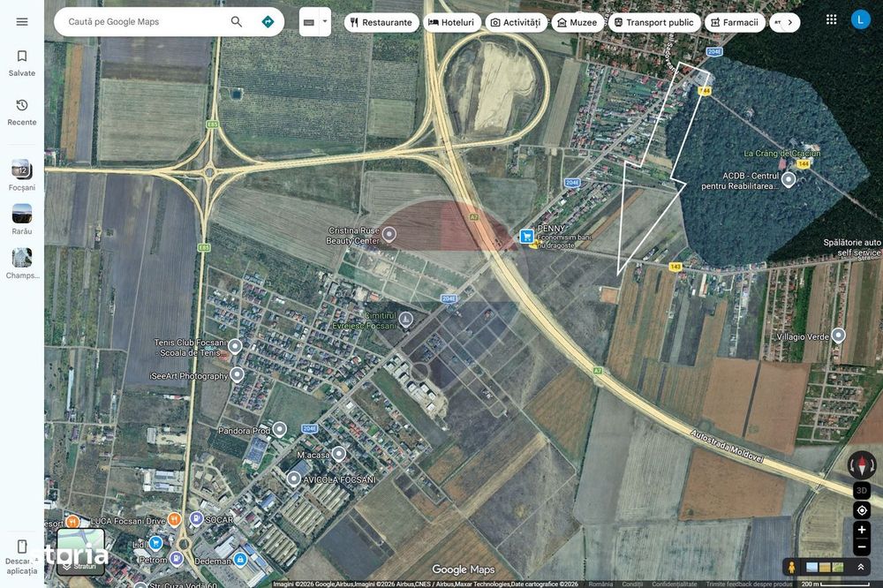The width and height of the screenshot is (883, 588).
Task: Open Salvate saved places
Action: pos(22,63)
